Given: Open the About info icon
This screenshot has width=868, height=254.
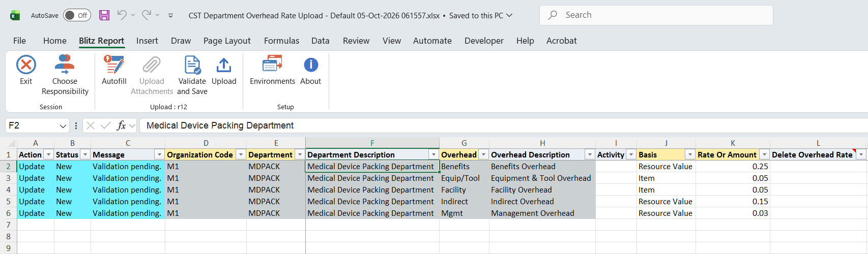Looking at the screenshot, I should (311, 65).
